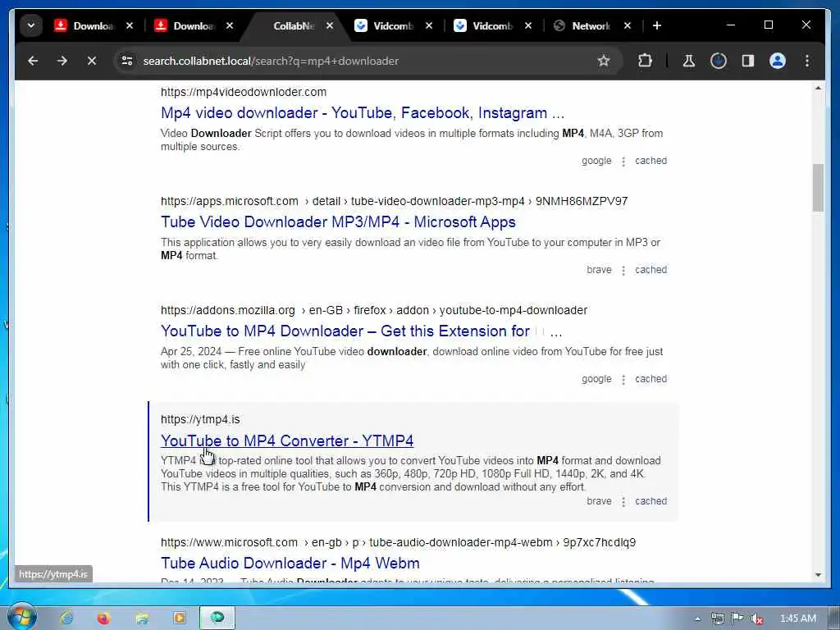
Task: Select the CollabNet tab
Action: tap(292, 25)
